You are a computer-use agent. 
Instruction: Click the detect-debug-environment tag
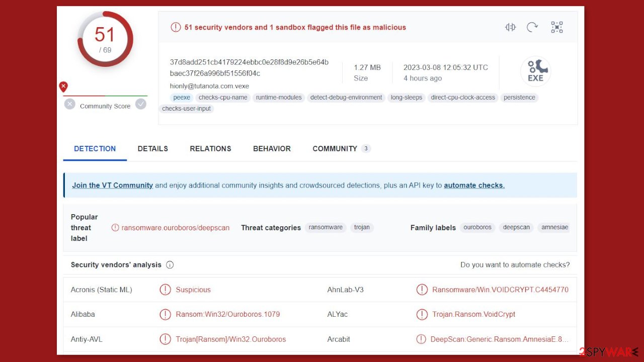click(x=346, y=98)
